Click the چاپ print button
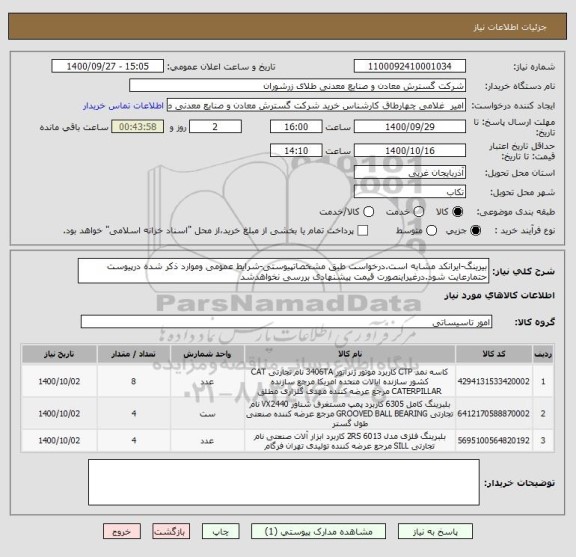Image resolution: width=576 pixels, height=557 pixels. tap(221, 532)
